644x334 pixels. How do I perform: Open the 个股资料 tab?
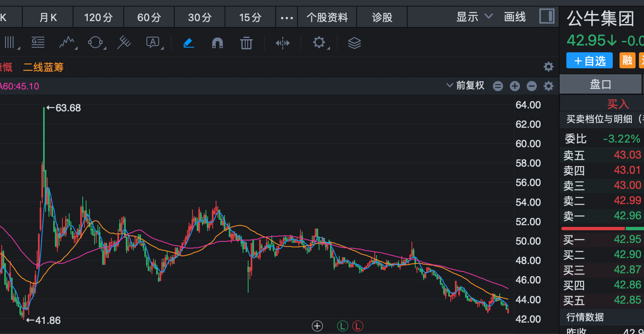coord(327,18)
